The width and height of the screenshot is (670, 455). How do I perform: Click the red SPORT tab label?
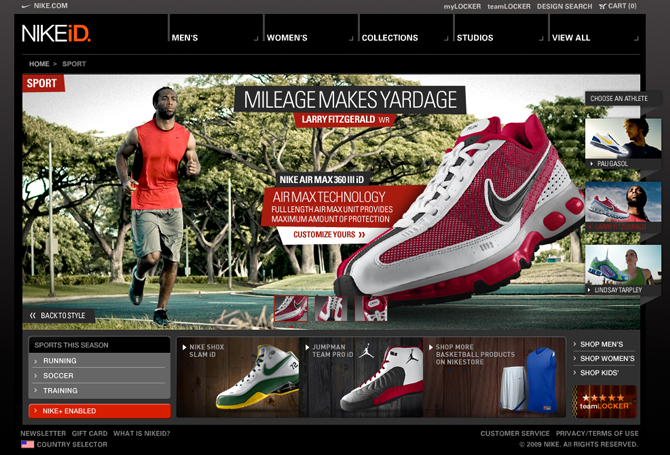43,83
